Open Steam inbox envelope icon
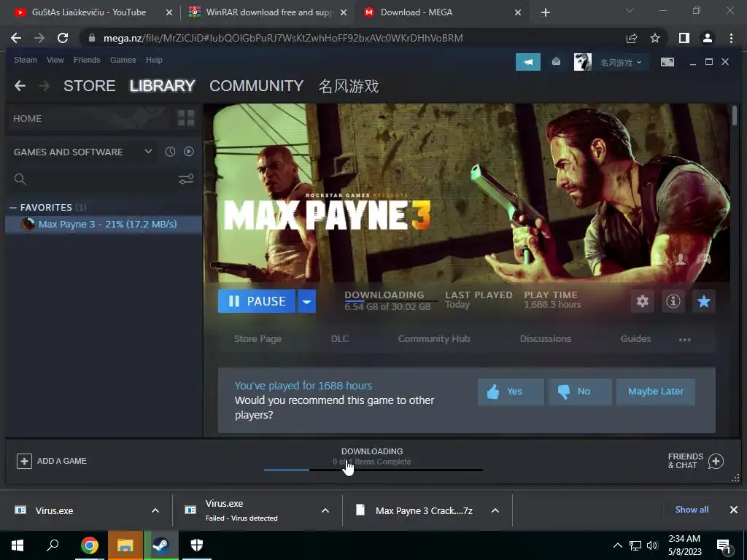The image size is (747, 560). (556, 62)
